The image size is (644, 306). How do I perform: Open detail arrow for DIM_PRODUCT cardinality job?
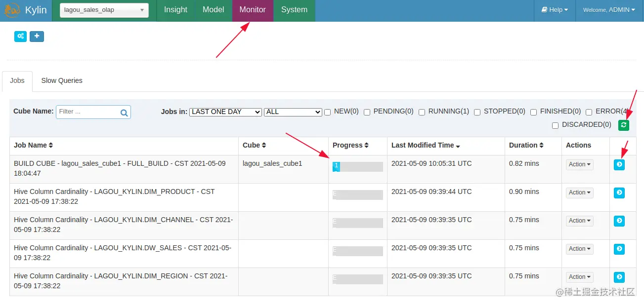tap(619, 192)
